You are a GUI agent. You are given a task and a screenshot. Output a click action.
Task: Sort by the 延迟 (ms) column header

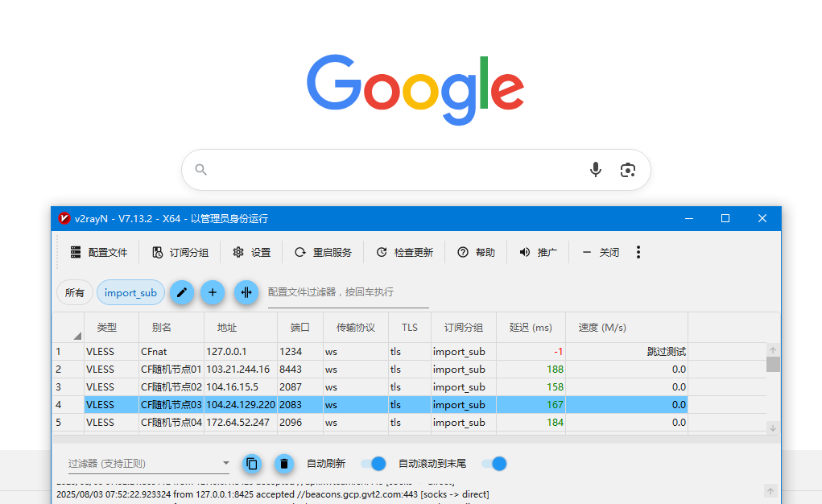[531, 327]
